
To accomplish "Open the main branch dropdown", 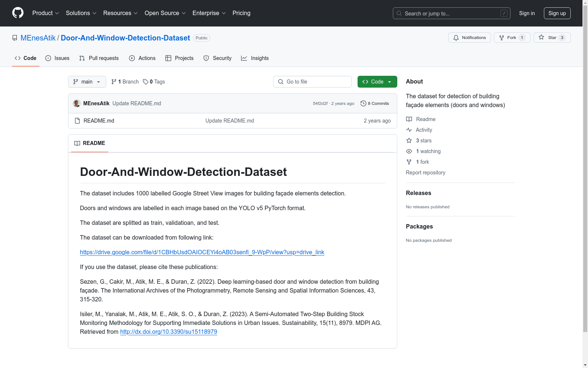I will tap(87, 82).
